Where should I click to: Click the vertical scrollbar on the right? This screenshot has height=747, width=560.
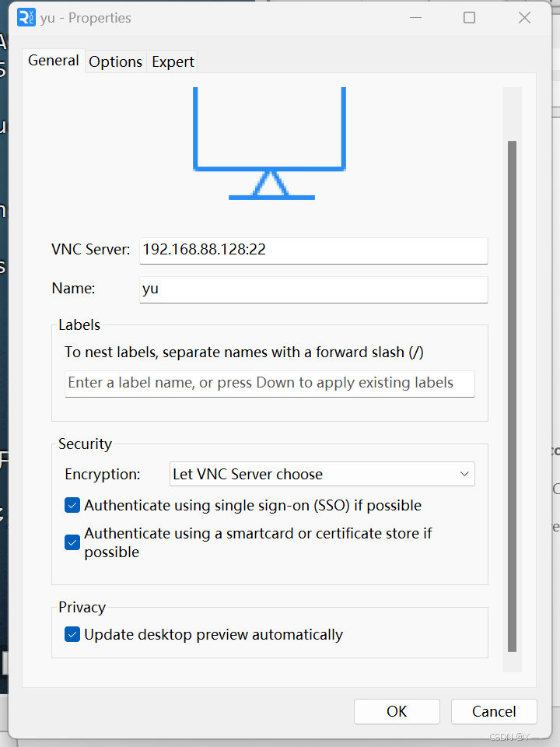pyautogui.click(x=512, y=389)
